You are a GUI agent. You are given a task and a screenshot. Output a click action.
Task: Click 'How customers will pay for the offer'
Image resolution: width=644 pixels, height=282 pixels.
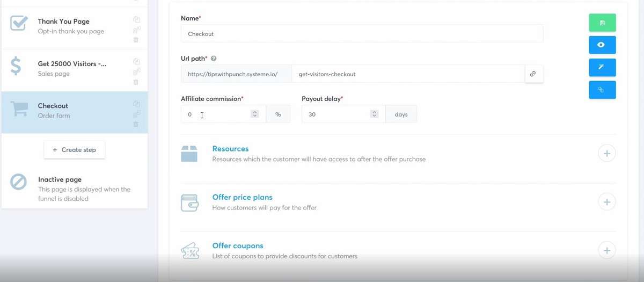tap(264, 207)
